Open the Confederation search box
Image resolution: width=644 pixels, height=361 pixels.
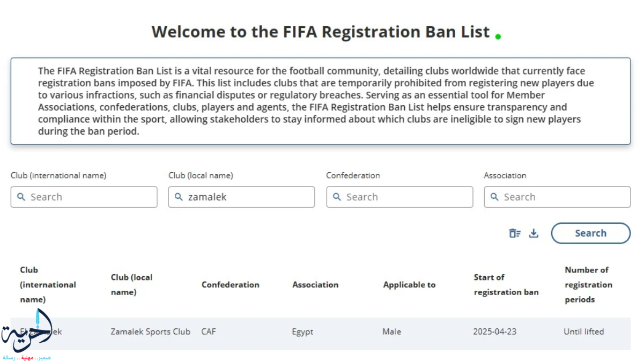pos(399,197)
